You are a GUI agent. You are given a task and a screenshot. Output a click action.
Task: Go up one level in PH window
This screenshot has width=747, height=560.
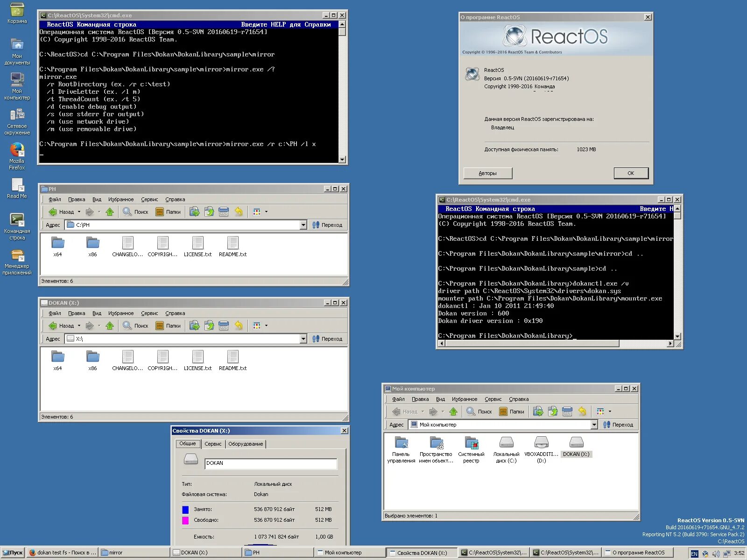tap(110, 212)
